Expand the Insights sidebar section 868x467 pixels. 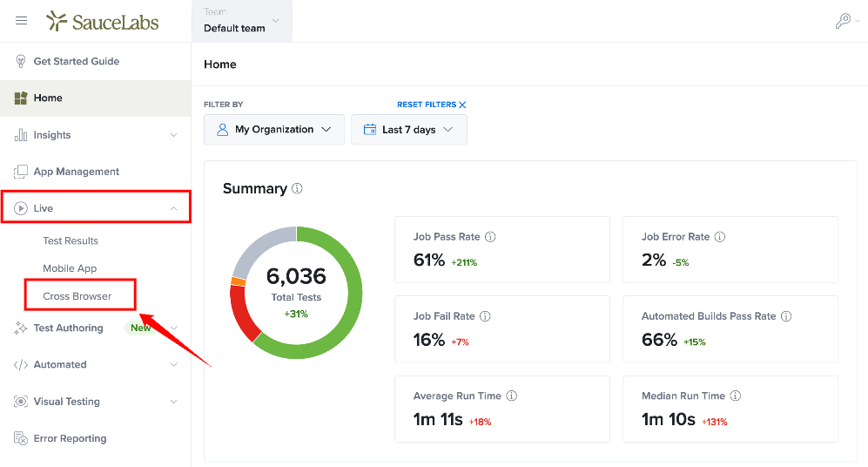[x=96, y=135]
